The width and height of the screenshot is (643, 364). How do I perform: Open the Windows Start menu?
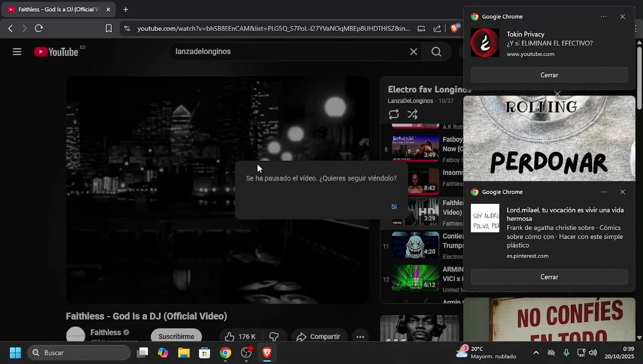pyautogui.click(x=15, y=353)
